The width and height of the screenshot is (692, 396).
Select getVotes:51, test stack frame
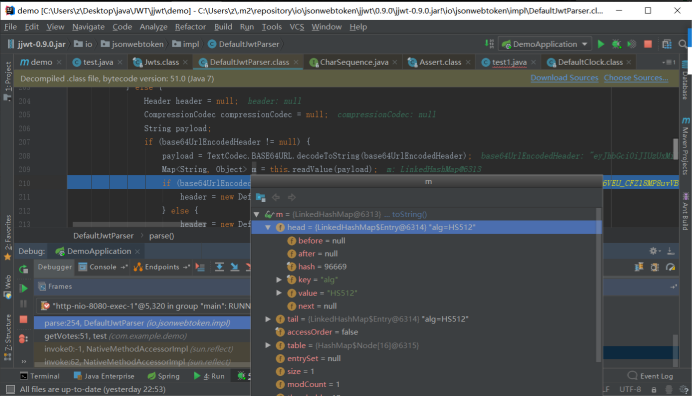point(142,336)
